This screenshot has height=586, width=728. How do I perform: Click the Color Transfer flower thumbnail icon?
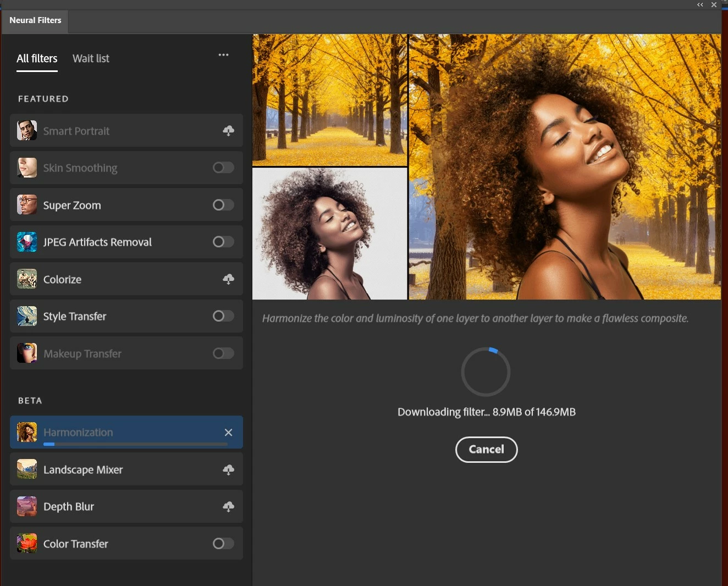[x=27, y=544]
